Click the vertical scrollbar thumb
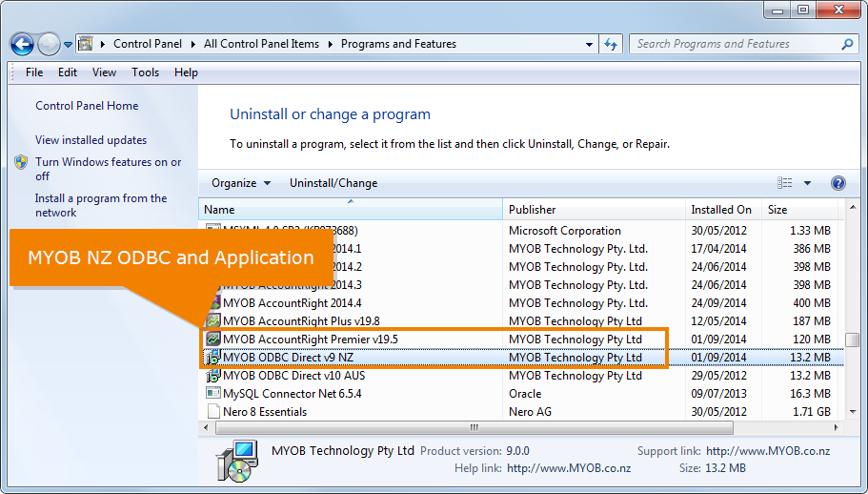The height and width of the screenshot is (494, 868). click(853, 339)
